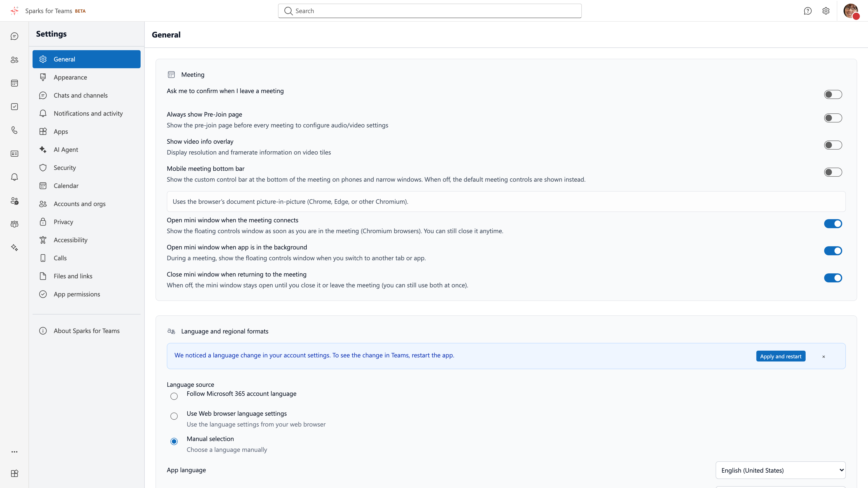Turn on Show video info overlay

click(833, 145)
